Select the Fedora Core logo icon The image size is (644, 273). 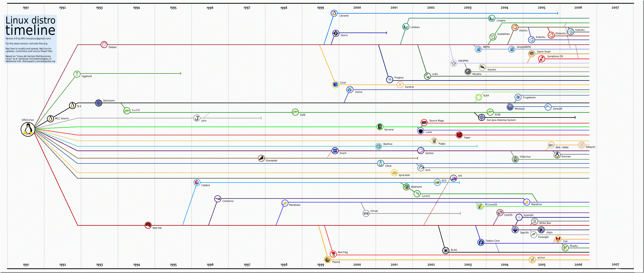(481, 242)
